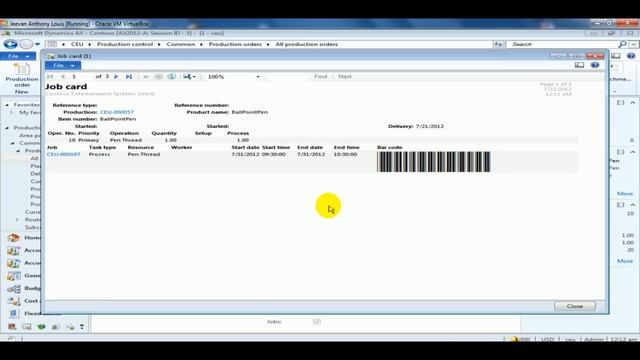
Task: Collapse the Production control tree node
Action: point(7,128)
